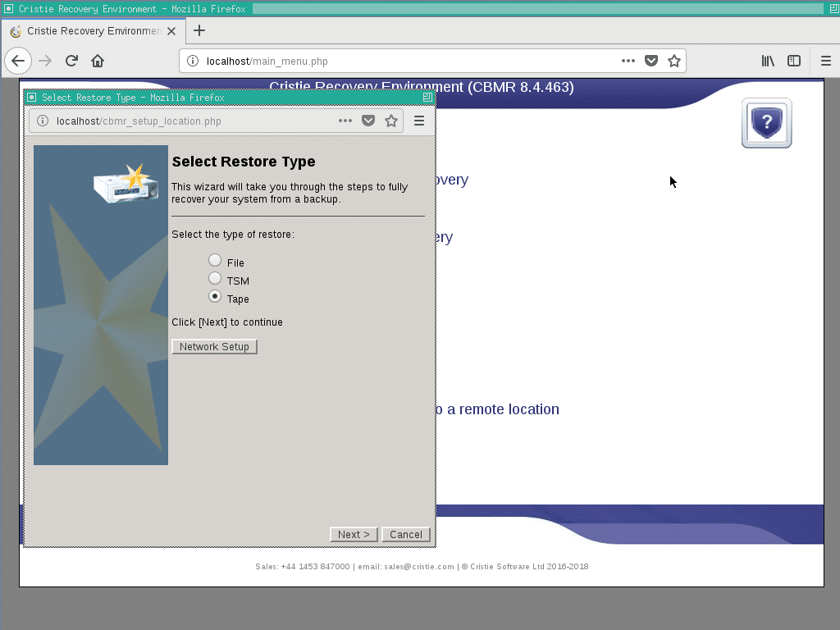Bookmark the cbmr_setup_location.php page
The width and height of the screenshot is (840, 630).
[x=391, y=121]
